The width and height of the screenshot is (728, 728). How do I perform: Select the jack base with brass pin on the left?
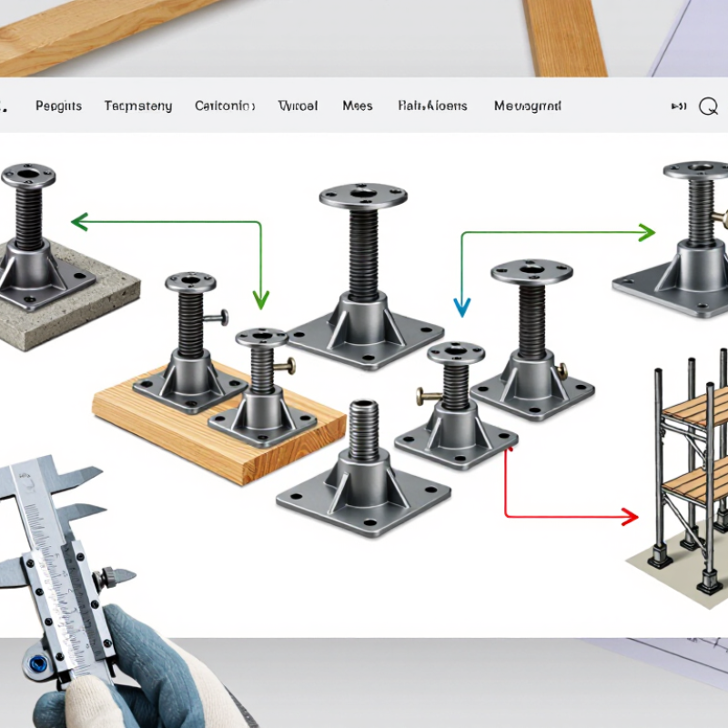456,406
